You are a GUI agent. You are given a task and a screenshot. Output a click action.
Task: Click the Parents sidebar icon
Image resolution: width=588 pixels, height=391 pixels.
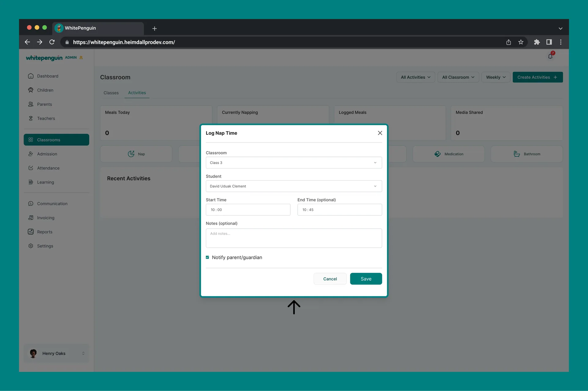point(31,104)
